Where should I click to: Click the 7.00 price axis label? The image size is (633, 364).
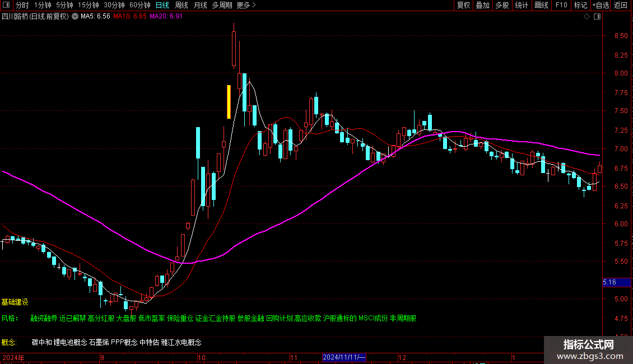click(x=621, y=149)
